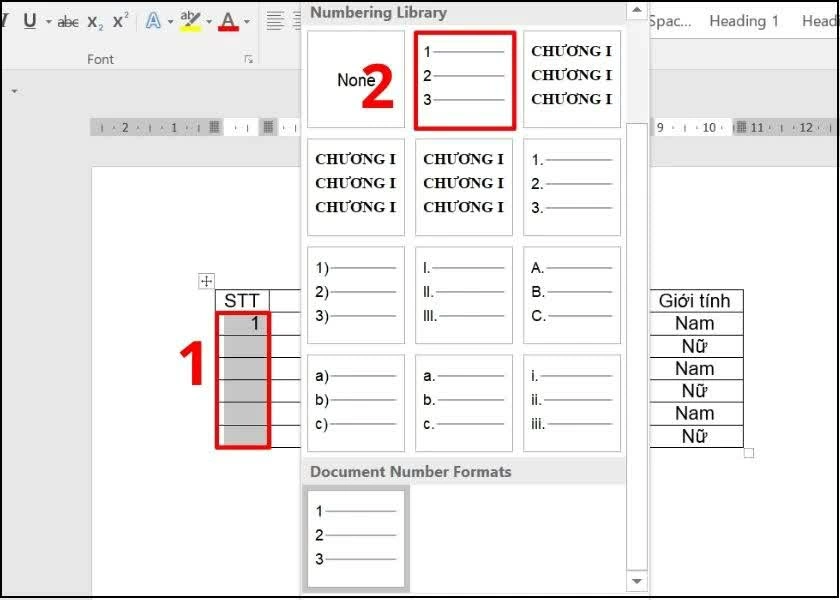
Task: Click the table move handle icon
Action: [206, 281]
